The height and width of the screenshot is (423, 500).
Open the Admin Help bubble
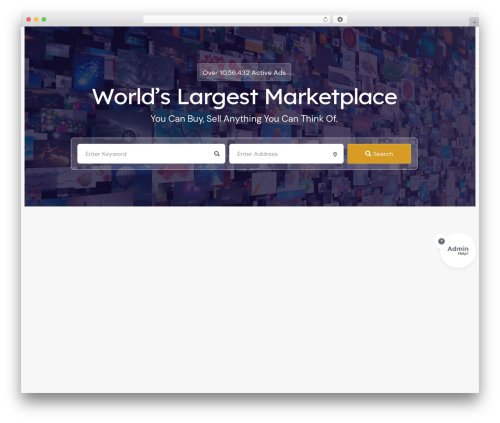click(458, 250)
